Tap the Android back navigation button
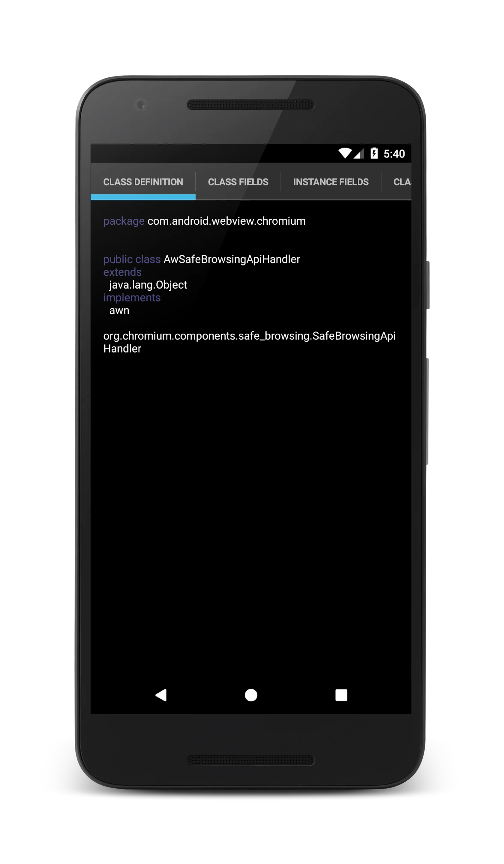This screenshot has height=864, width=504. coord(161,696)
